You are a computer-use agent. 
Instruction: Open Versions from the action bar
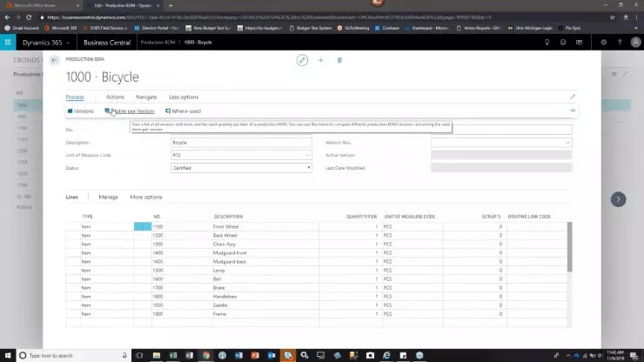click(x=80, y=111)
